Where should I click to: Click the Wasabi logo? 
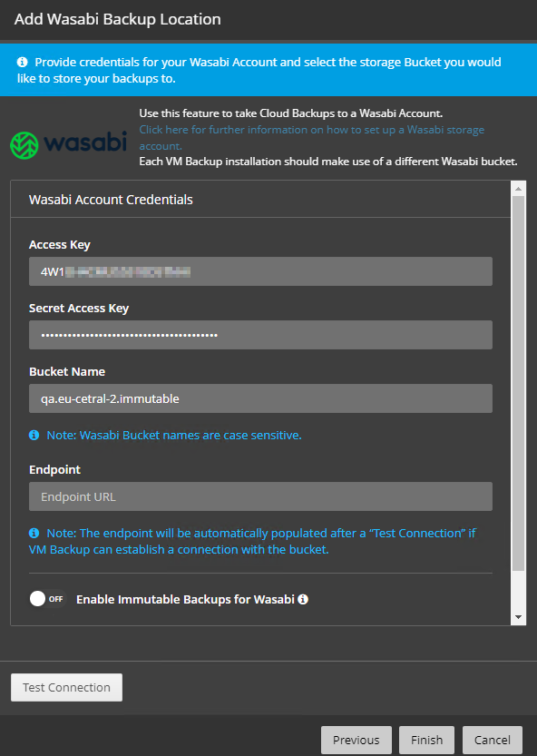pos(68,143)
